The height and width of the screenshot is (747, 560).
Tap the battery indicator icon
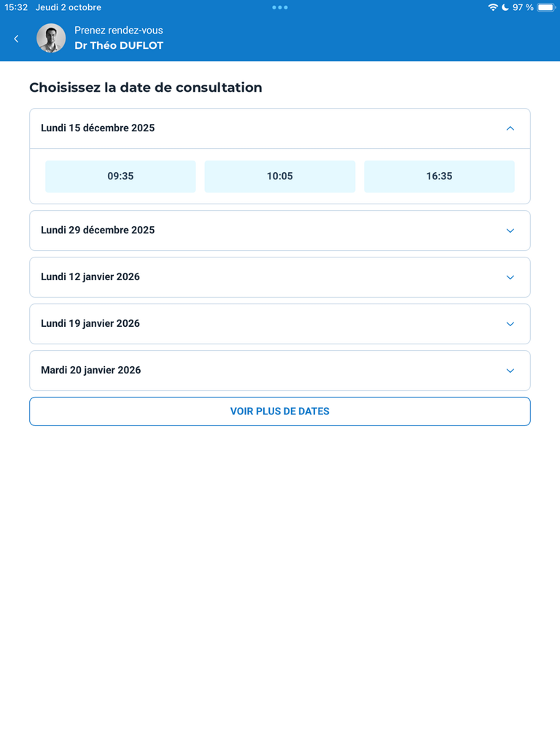(546, 7)
